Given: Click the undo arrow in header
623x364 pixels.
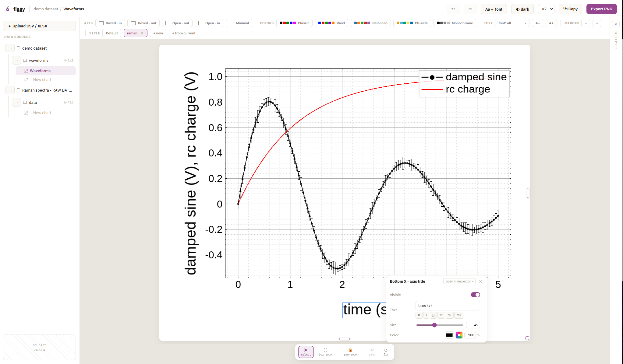Looking at the screenshot, I should pos(453,9).
